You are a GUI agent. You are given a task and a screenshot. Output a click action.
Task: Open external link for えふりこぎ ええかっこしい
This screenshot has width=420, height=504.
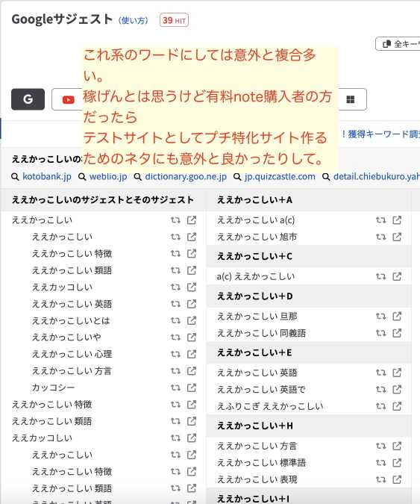tap(397, 406)
